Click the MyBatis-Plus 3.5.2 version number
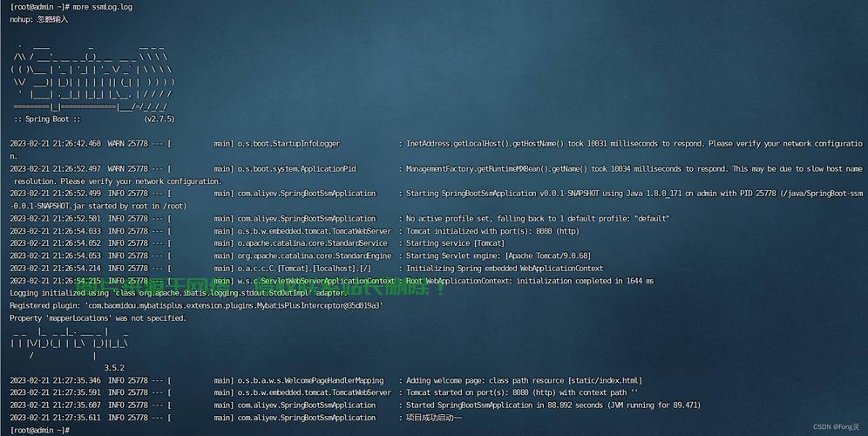868x436 pixels. (114, 368)
